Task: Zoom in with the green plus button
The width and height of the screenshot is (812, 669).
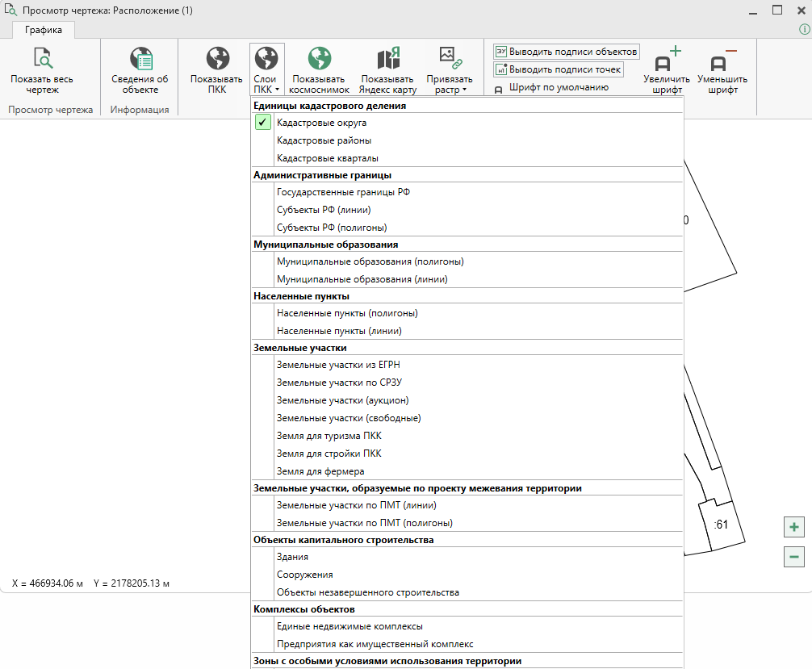Action: 793,527
